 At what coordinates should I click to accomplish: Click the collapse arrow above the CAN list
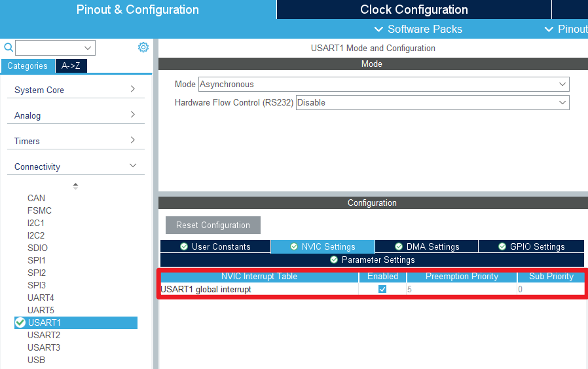pos(75,186)
